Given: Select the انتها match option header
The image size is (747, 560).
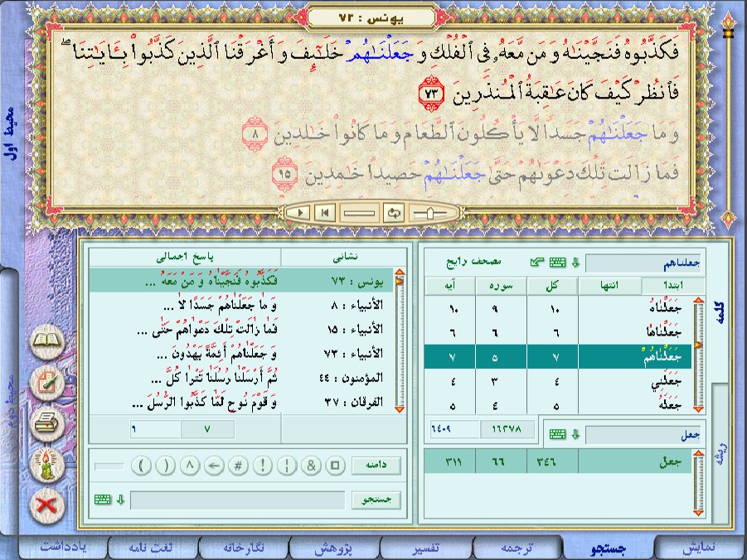Looking at the screenshot, I should (x=609, y=286).
